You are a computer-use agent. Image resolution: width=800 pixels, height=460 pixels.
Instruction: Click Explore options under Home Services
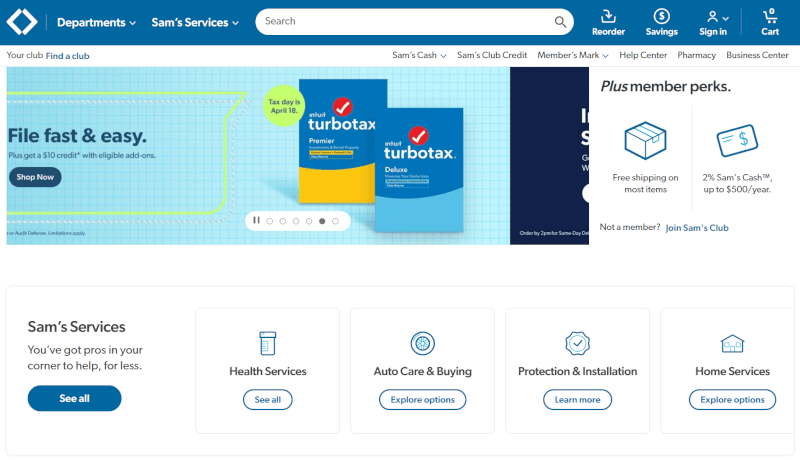[x=732, y=400]
